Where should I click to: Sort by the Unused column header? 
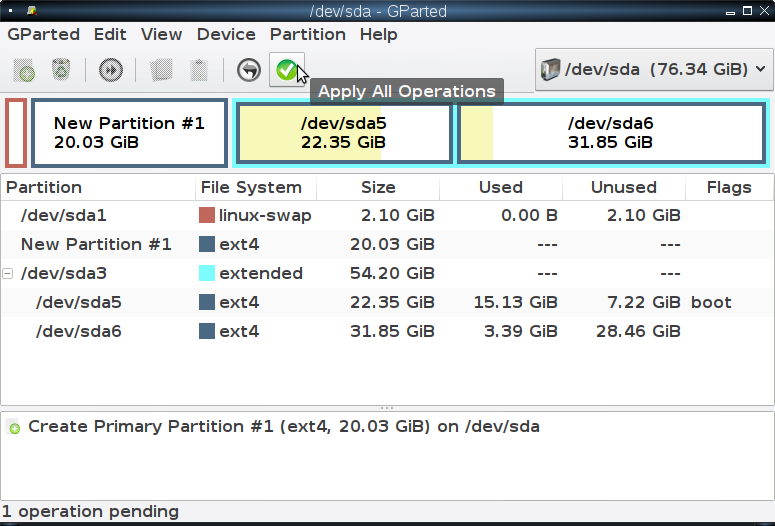tap(624, 187)
